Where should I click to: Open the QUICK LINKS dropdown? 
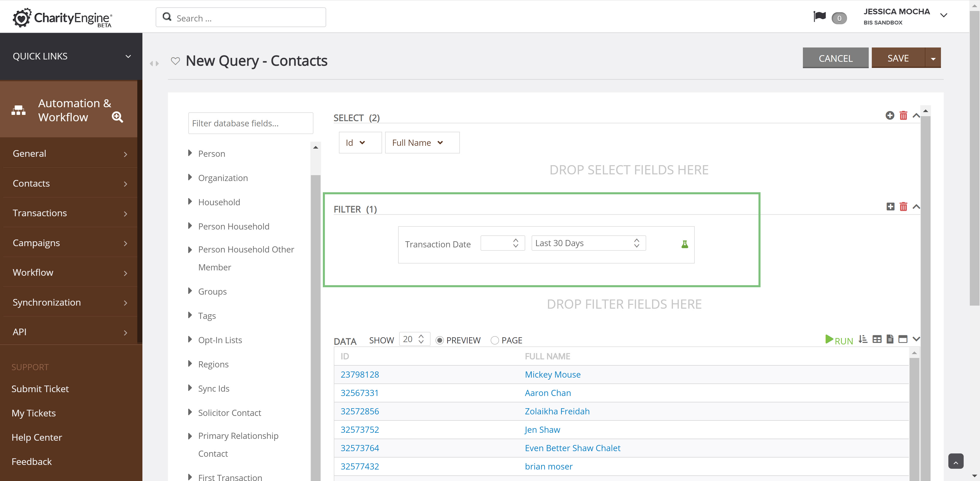pyautogui.click(x=71, y=56)
